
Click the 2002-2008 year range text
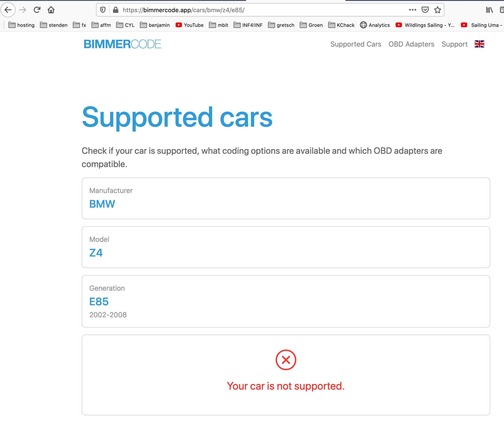[108, 315]
